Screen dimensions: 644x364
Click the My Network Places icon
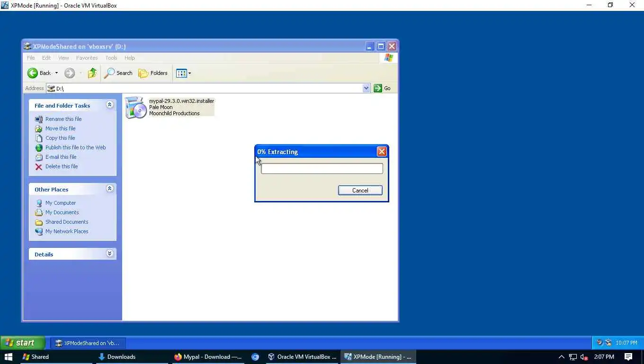pos(39,232)
